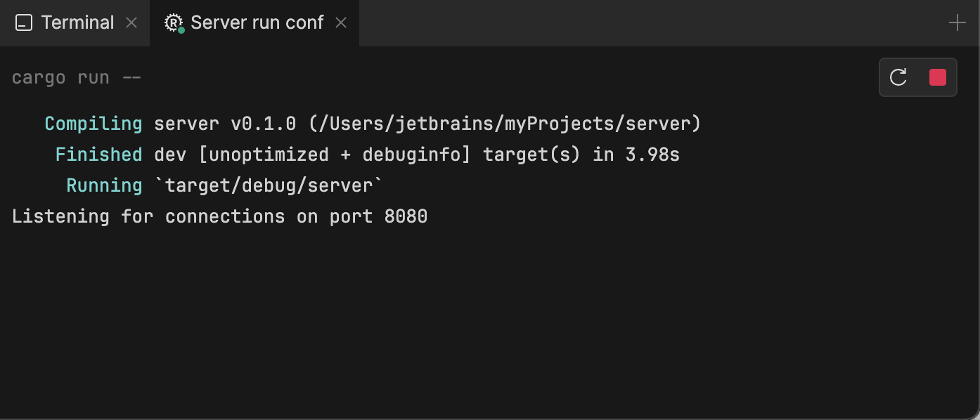
Task: Open a new terminal tab with plus
Action: [957, 23]
